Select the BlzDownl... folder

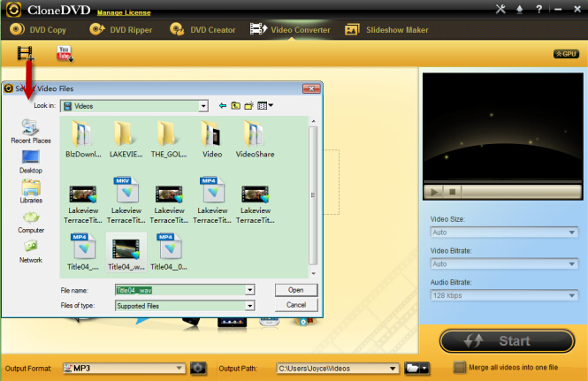pos(83,139)
